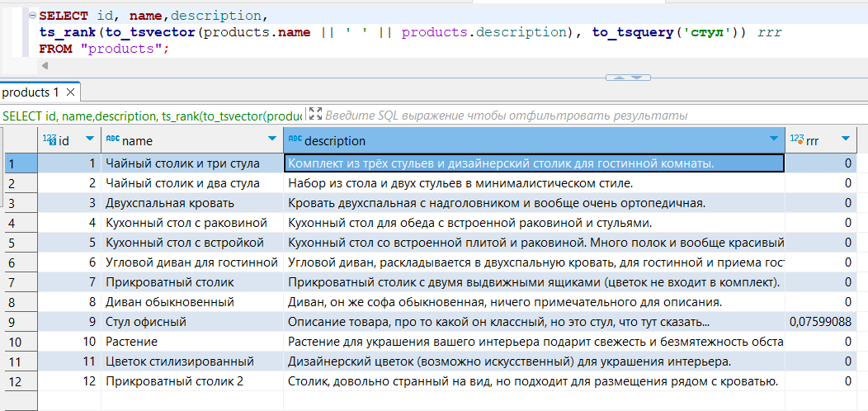This screenshot has width=868, height=411.
Task: Click the cell 'Чайный столик и три стула'
Action: [x=192, y=163]
